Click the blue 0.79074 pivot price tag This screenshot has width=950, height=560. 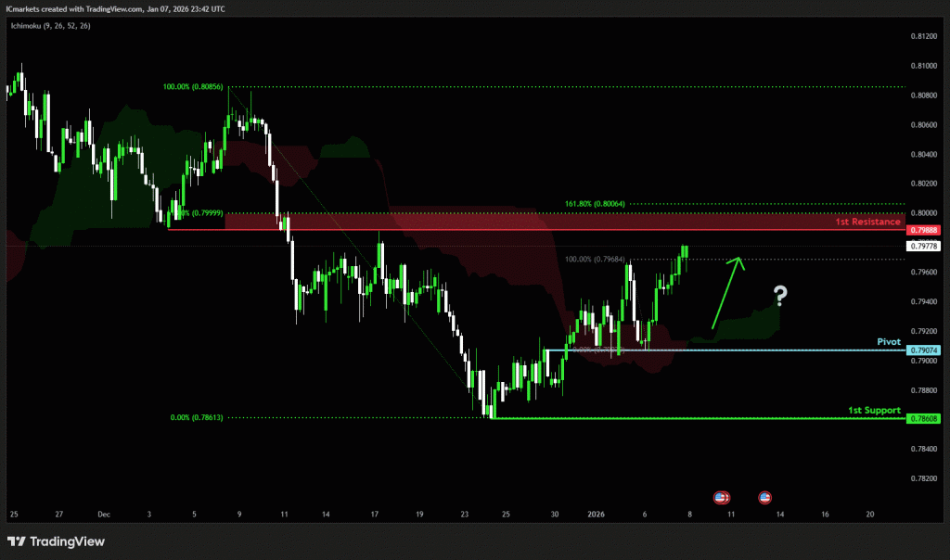(x=925, y=350)
